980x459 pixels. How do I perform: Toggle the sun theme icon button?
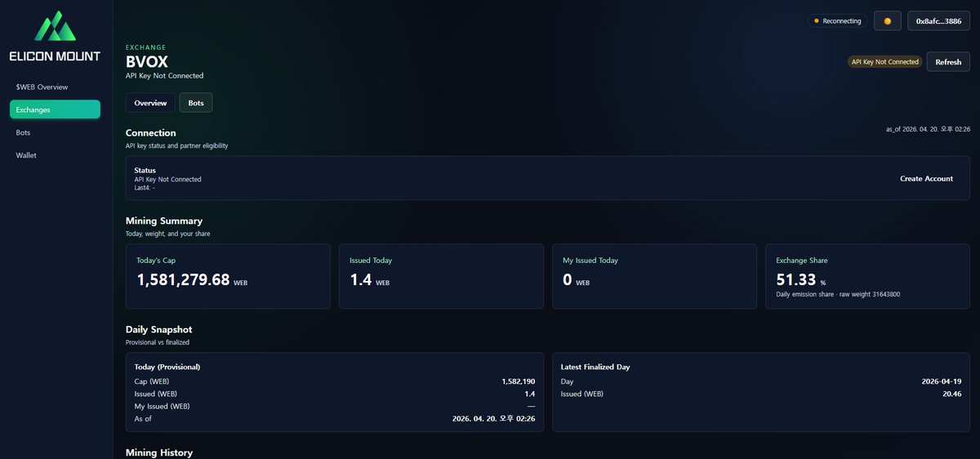pos(887,20)
